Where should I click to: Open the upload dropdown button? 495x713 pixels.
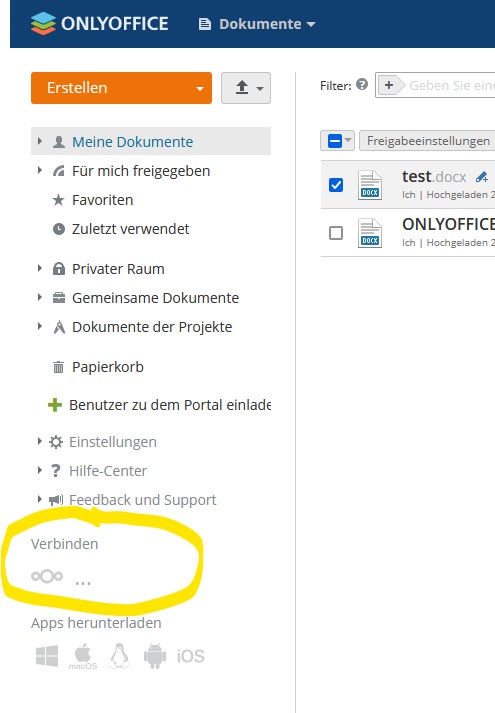[x=246, y=88]
